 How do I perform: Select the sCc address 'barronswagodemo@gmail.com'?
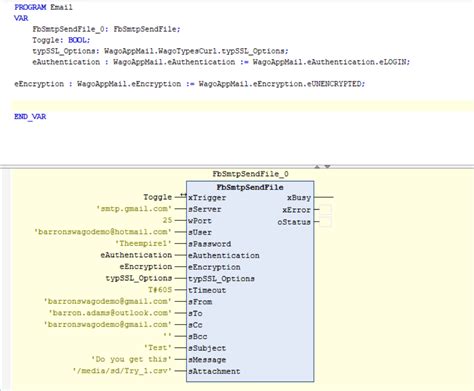click(x=108, y=324)
